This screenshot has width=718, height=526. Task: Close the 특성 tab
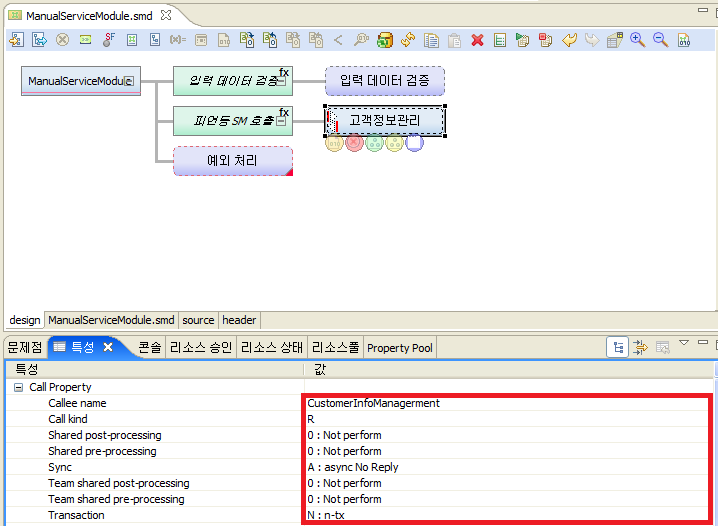pos(108,347)
